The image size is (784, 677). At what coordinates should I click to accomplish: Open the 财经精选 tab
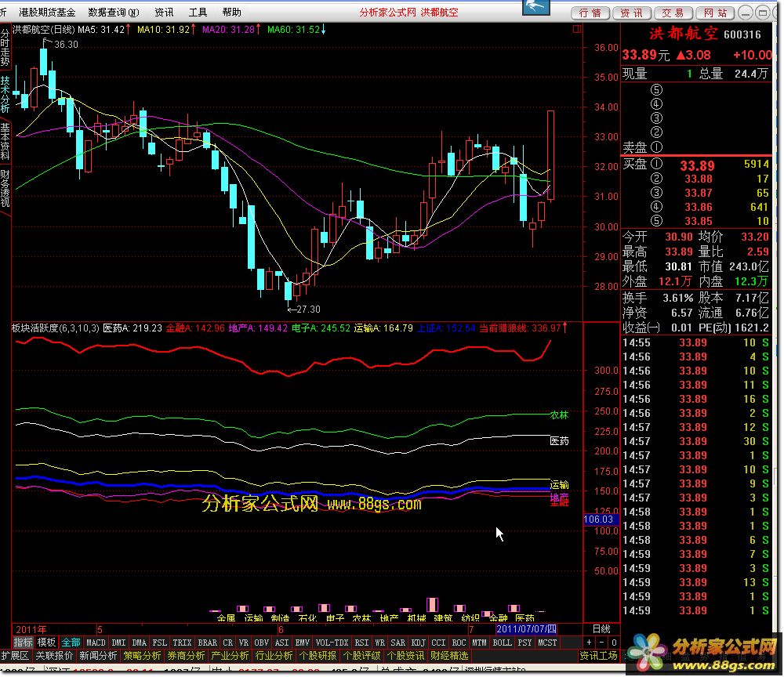pos(449,656)
